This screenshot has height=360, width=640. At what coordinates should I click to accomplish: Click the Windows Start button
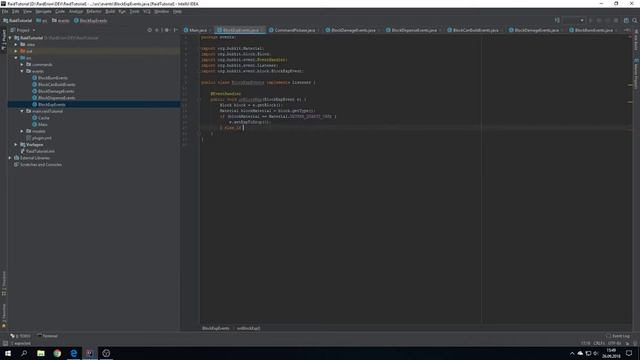(x=8, y=353)
